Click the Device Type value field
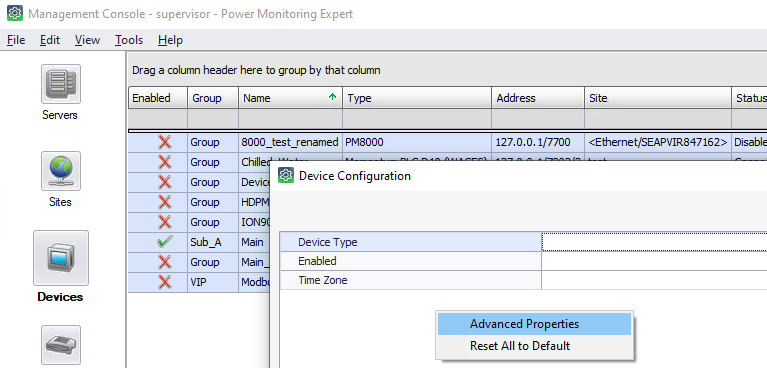This screenshot has height=368, width=767. (x=654, y=242)
